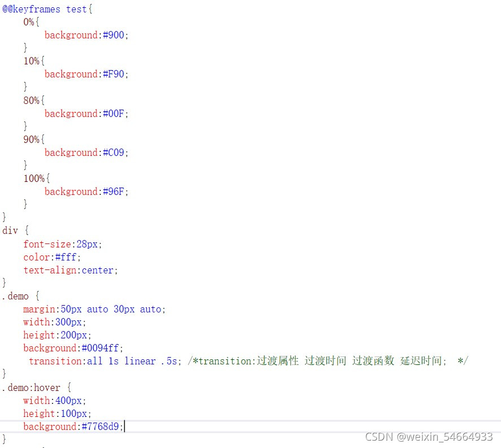Click 'background:#F90;' declaration
Screen dimensions: 501x448
[x=86, y=74]
